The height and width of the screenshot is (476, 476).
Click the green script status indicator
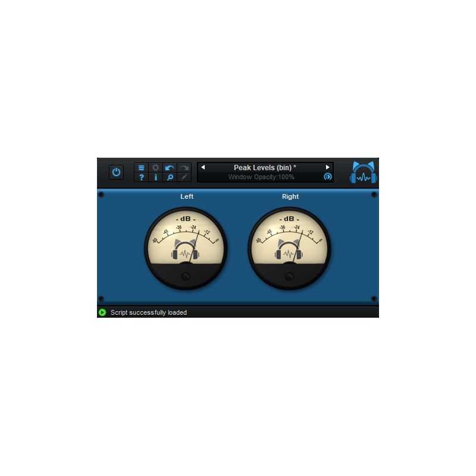coord(102,312)
